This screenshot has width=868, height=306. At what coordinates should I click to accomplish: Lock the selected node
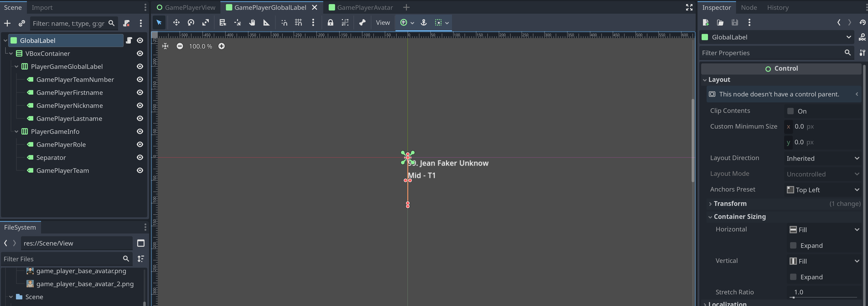330,23
